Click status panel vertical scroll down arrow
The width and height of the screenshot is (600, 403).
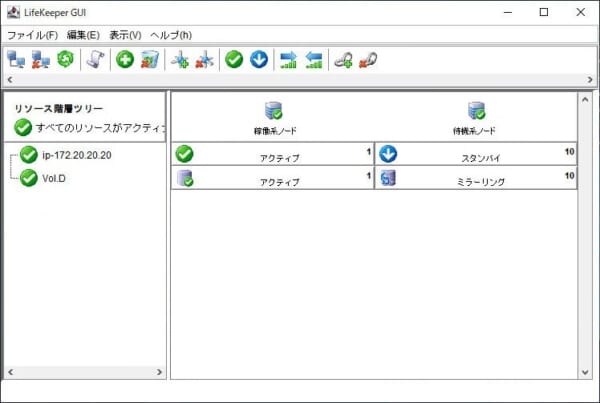[585, 372]
